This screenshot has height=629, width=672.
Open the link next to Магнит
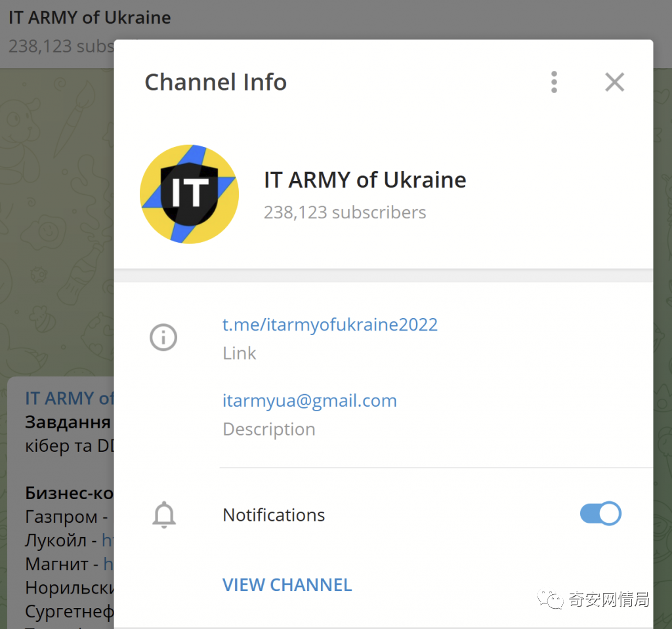pos(109,563)
